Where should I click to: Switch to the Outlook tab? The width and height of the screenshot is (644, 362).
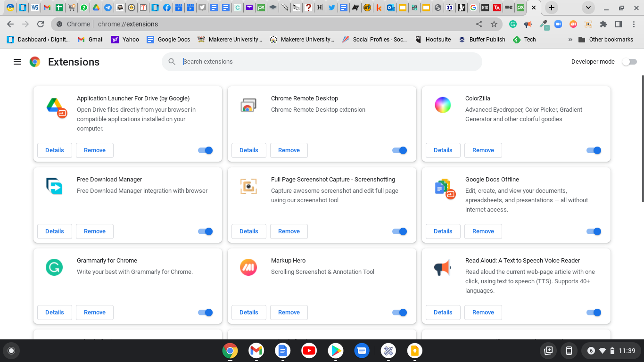pyautogui.click(x=390, y=8)
